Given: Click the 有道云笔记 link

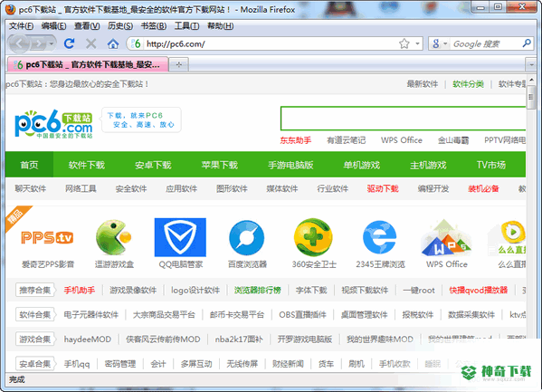Looking at the screenshot, I should (x=346, y=140).
